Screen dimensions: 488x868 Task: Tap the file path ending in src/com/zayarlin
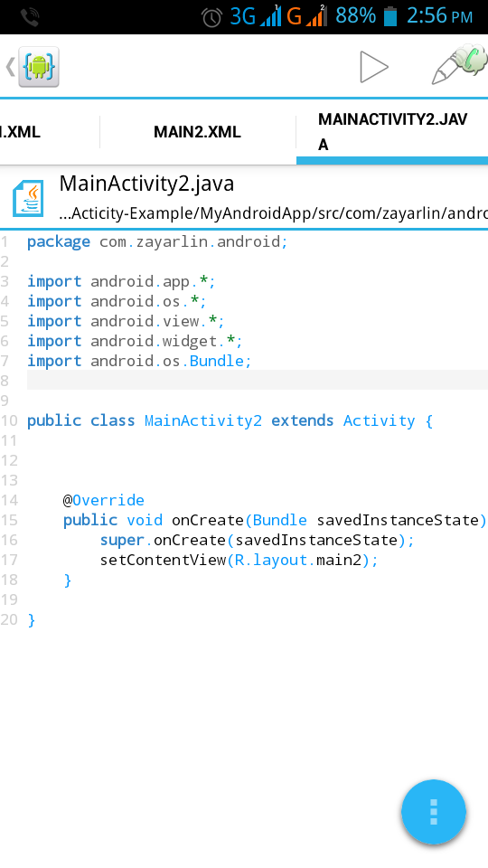pos(273,213)
